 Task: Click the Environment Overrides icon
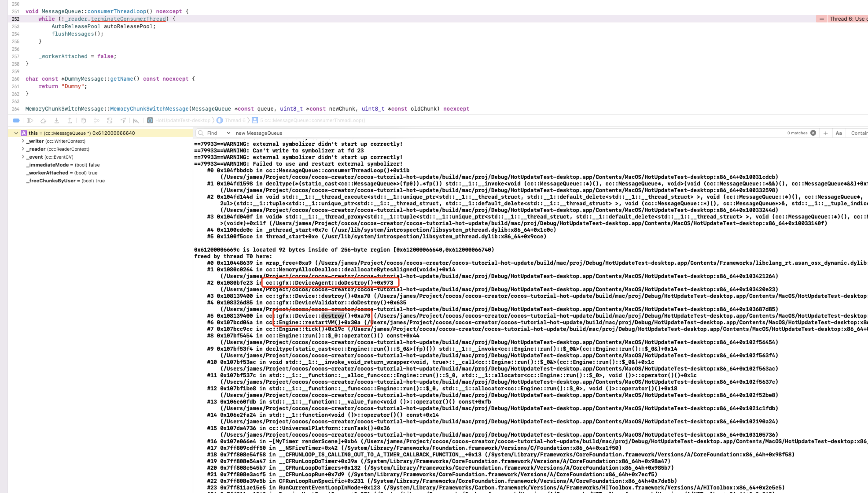tap(110, 120)
